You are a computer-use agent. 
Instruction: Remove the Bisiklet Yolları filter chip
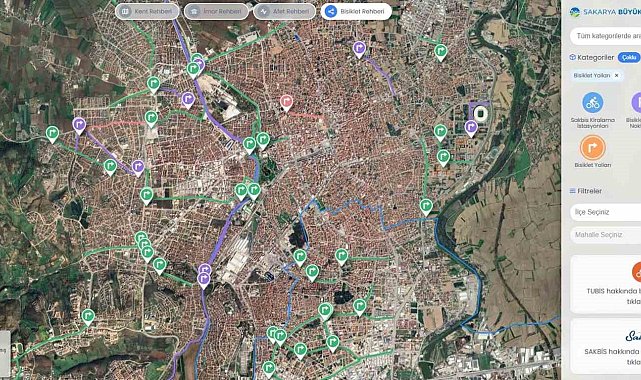(x=616, y=75)
